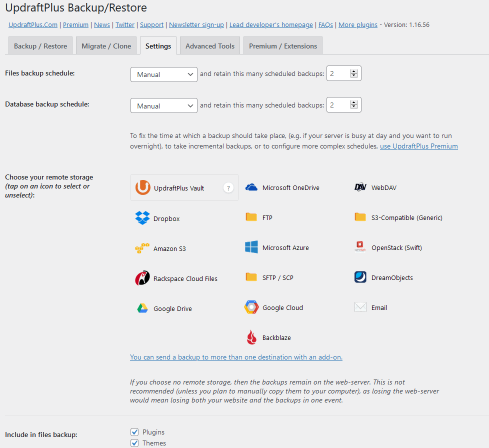This screenshot has height=448, width=489.
Task: Switch to the Advanced Tools tab
Action: tap(209, 45)
